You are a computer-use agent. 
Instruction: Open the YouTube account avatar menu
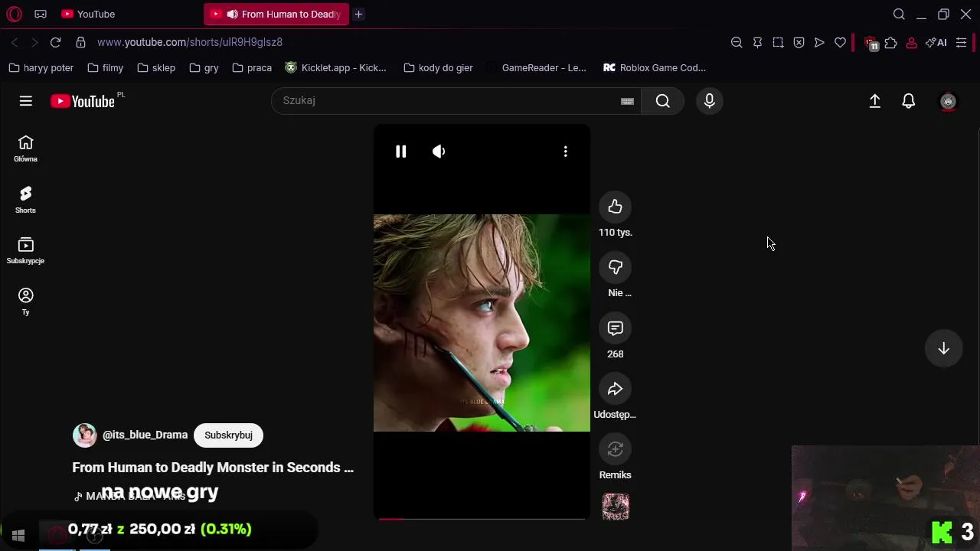point(948,101)
